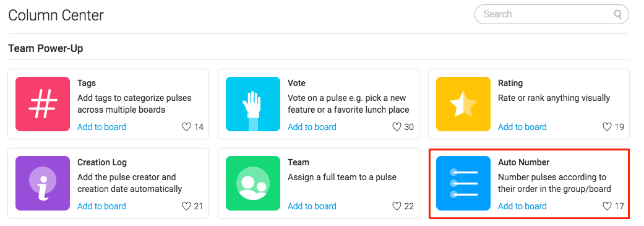Select the blue Vote hand icon
Screen dimensions: 644x226
(x=253, y=104)
